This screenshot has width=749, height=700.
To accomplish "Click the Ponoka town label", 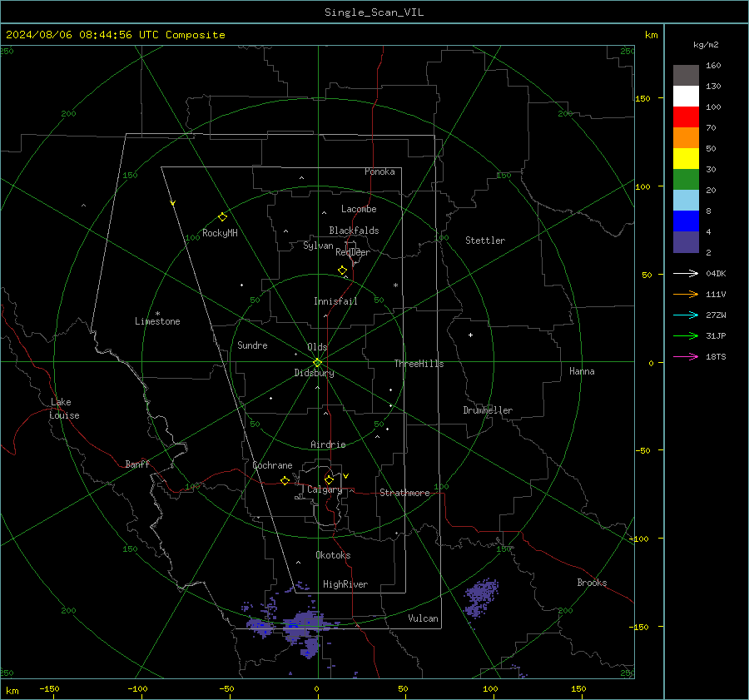I will pos(379,171).
